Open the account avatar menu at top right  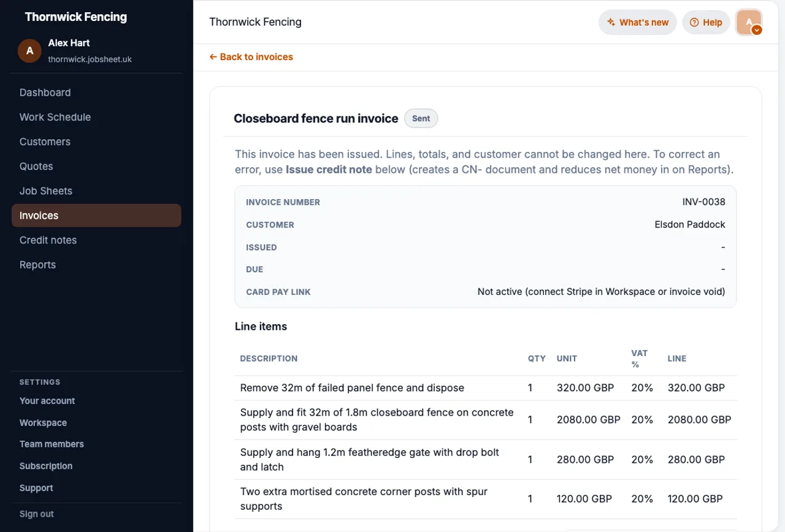(749, 23)
